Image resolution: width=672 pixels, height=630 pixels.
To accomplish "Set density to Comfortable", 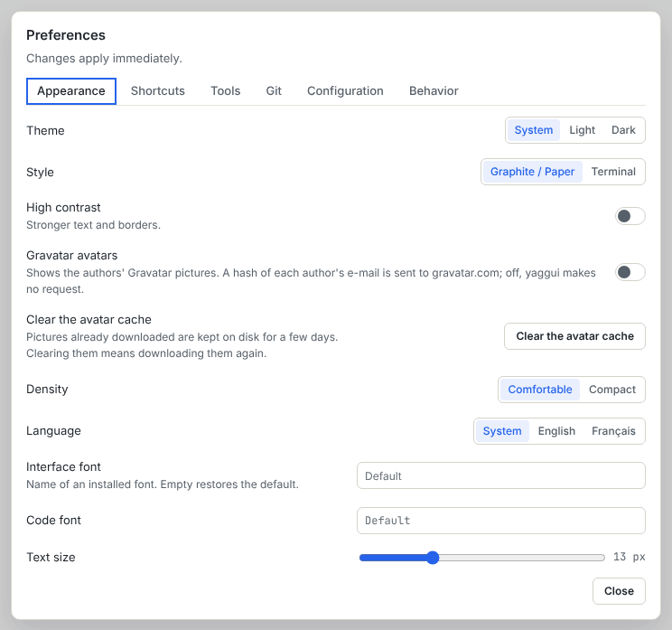I will pyautogui.click(x=540, y=390).
